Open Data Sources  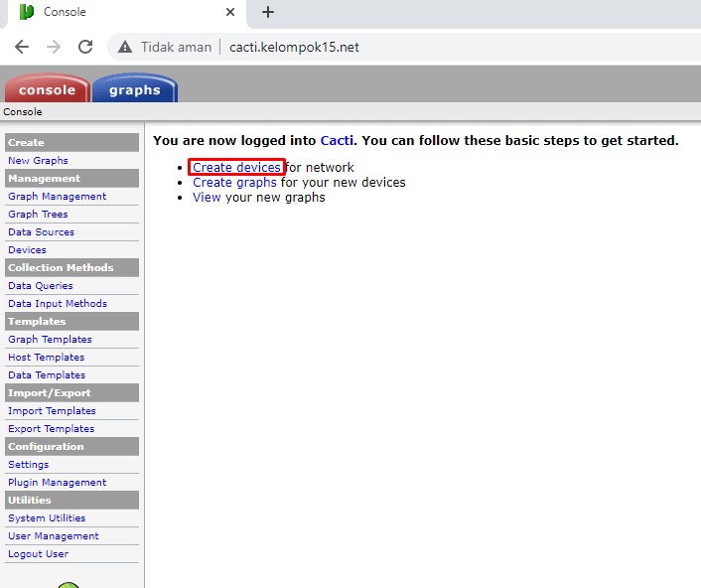tap(41, 232)
